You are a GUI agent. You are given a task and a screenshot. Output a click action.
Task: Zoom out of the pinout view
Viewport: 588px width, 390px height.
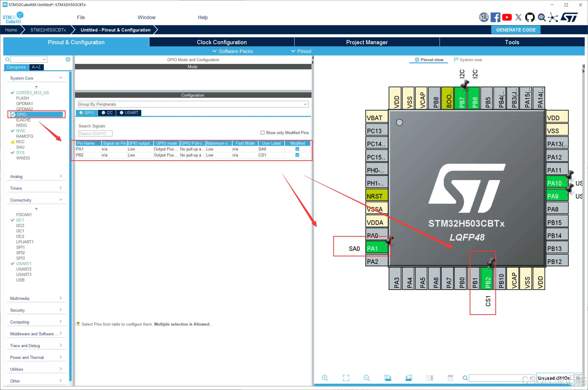point(367,378)
